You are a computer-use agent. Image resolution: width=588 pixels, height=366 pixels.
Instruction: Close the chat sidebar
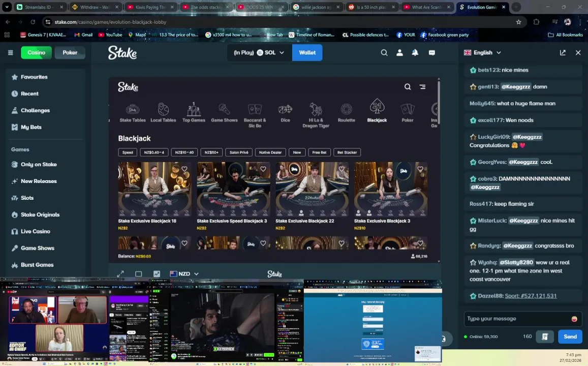tap(578, 53)
